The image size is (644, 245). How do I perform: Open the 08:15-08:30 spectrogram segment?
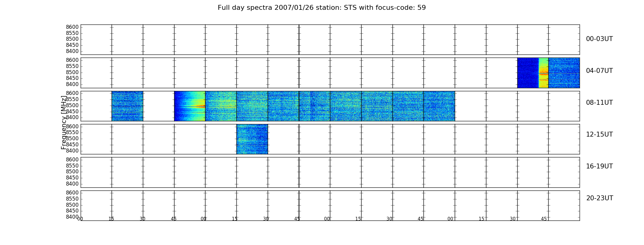tap(127, 106)
